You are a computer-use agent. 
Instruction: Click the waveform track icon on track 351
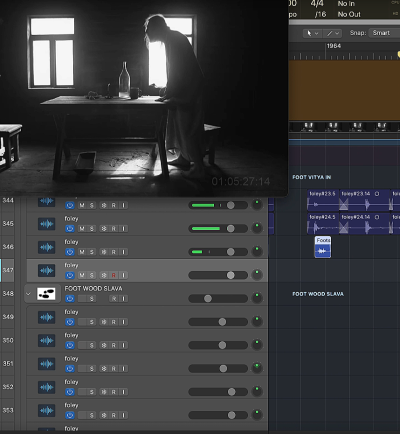pyautogui.click(x=46, y=364)
